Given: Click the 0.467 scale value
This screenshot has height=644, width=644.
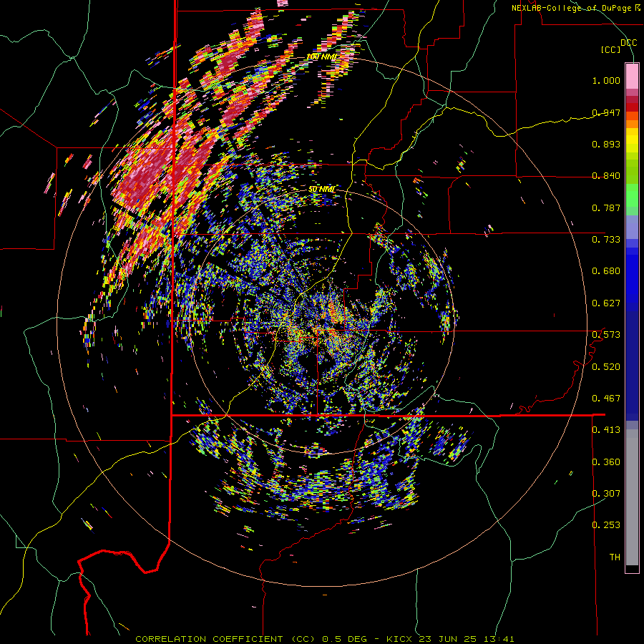Looking at the screenshot, I should [x=606, y=399].
